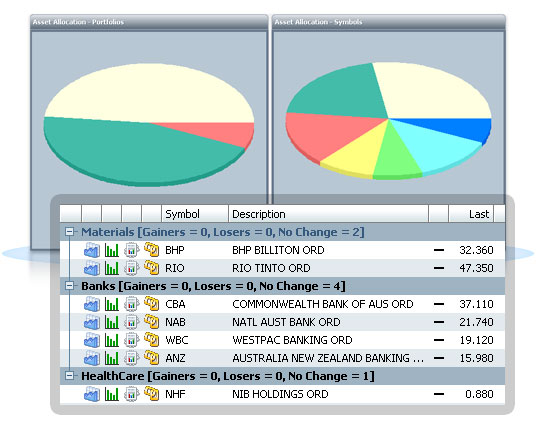The height and width of the screenshot is (437, 550).
Task: Click the yellow link icon for WBC
Action: click(152, 340)
